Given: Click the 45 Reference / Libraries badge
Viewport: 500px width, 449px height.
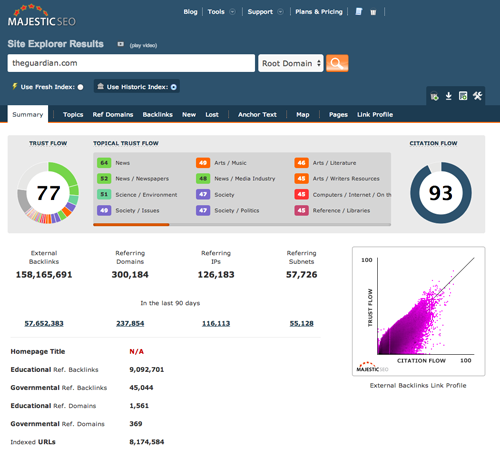Looking at the screenshot, I should [301, 210].
